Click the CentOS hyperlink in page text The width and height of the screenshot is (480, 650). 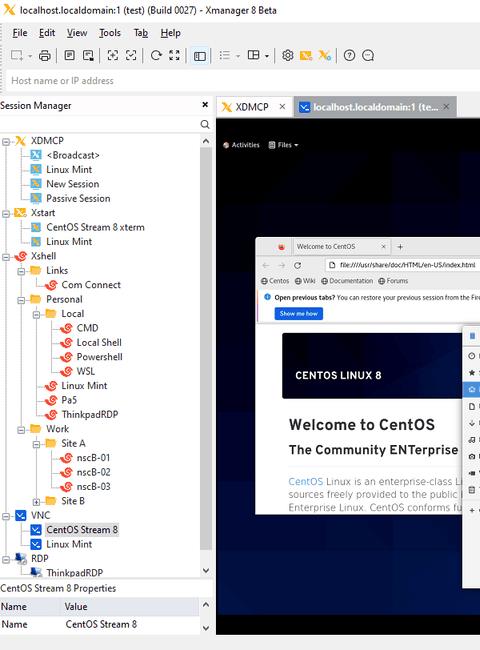(x=305, y=481)
